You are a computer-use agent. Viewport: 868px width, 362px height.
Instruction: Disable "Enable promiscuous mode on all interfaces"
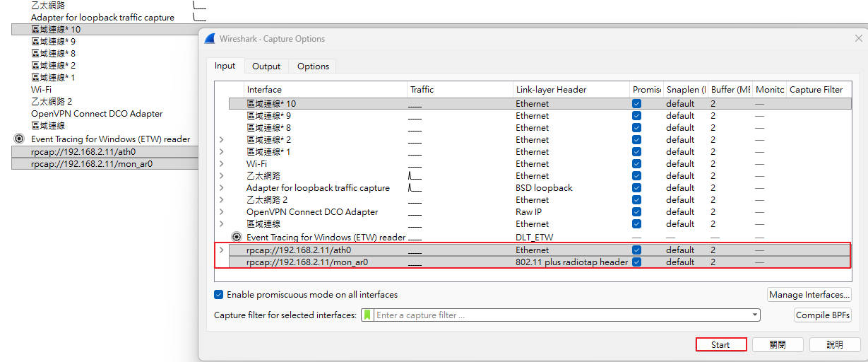tap(219, 295)
